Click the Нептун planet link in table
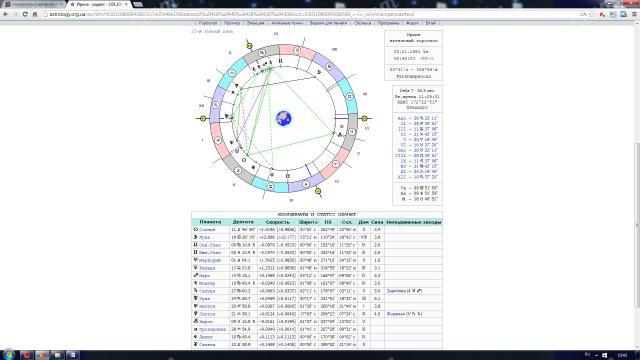 pos(207,307)
